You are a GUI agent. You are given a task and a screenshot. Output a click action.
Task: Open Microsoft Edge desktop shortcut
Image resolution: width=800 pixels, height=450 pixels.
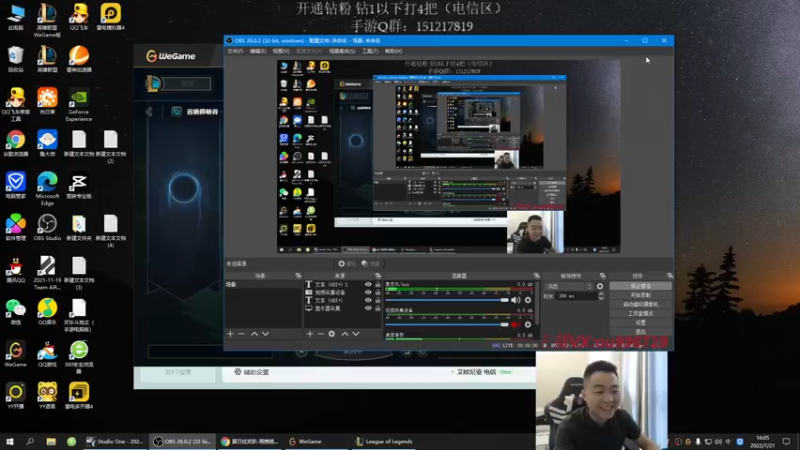point(47,189)
